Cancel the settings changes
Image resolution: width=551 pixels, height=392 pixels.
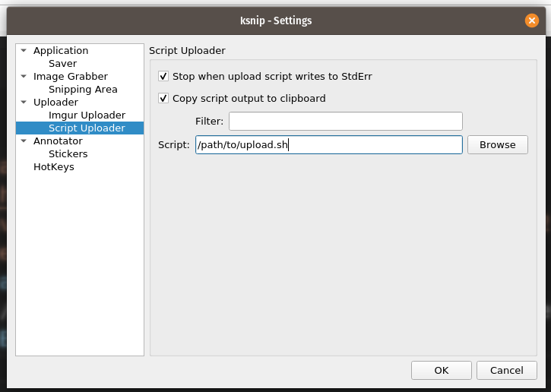pyautogui.click(x=507, y=370)
